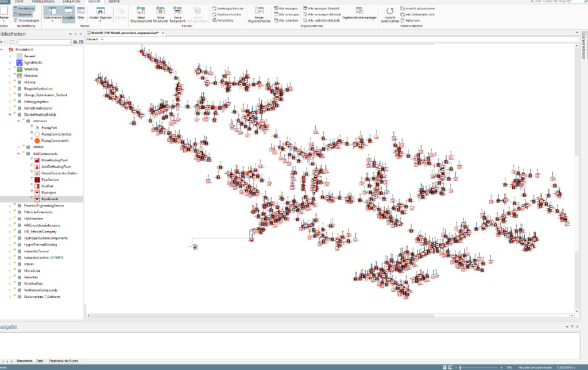Click the library search input field
588x370 pixels.
point(45,42)
